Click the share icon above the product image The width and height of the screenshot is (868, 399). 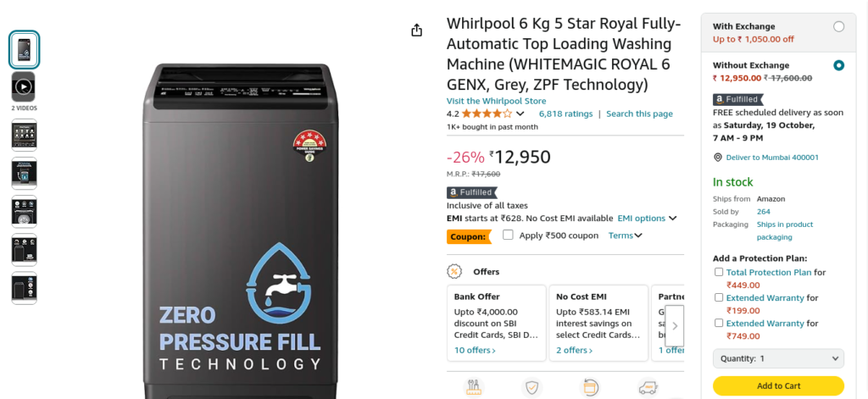pos(417,30)
